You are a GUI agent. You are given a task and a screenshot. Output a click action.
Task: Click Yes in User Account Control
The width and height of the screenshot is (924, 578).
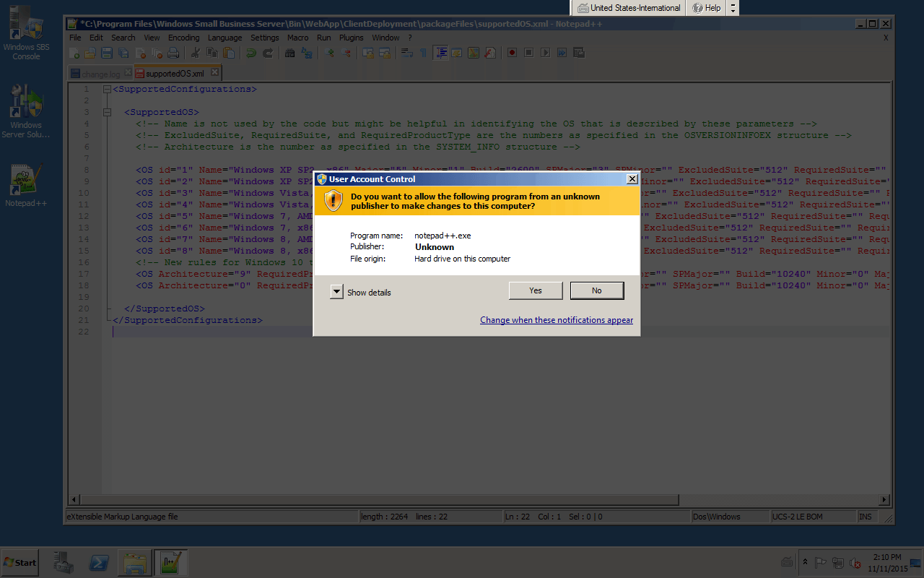pos(536,290)
